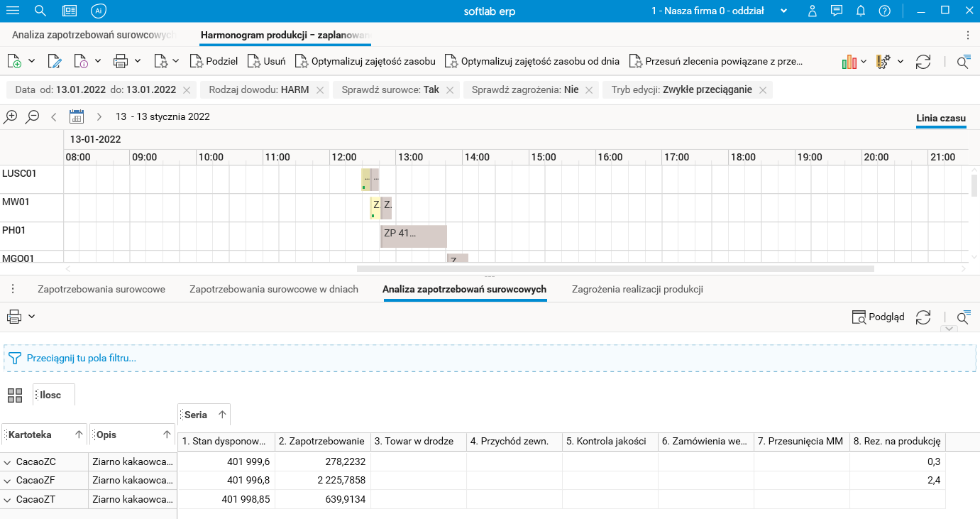Open the three-dot options for bottom tabs
The image size is (980, 519).
[x=13, y=289]
